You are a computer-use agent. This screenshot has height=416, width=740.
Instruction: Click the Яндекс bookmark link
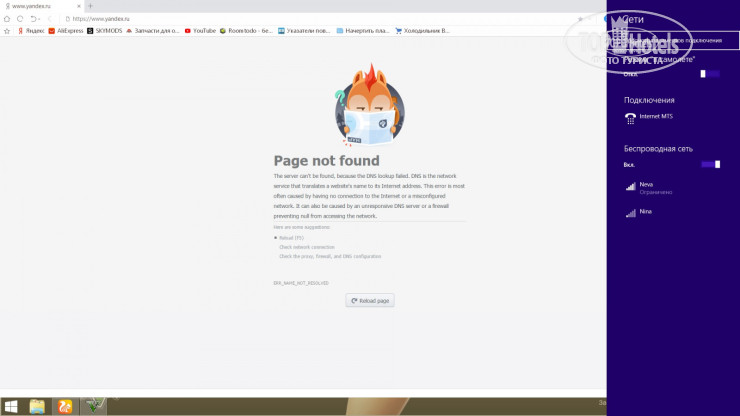click(30, 31)
